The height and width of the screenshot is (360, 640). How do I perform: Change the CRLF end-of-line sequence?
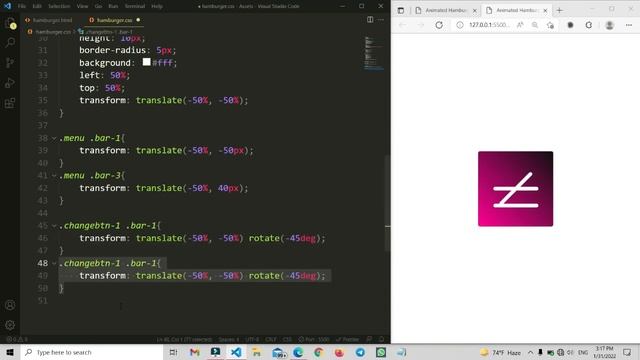point(271,339)
